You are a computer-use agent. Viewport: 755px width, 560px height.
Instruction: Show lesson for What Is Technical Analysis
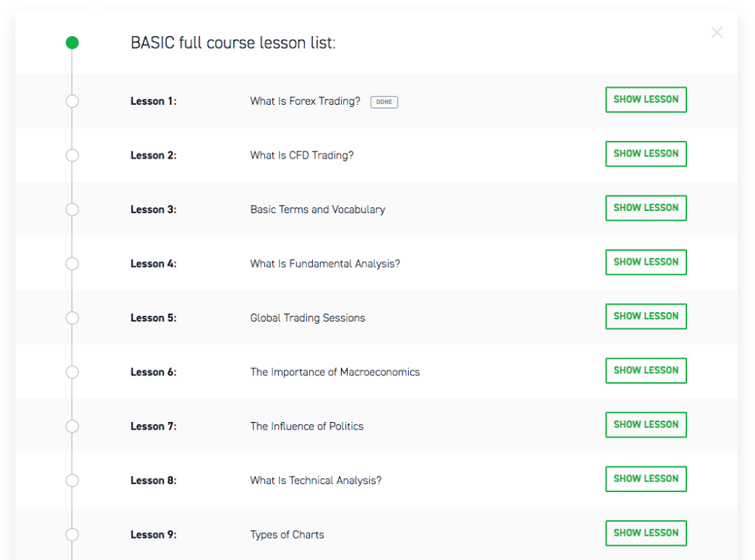(646, 479)
